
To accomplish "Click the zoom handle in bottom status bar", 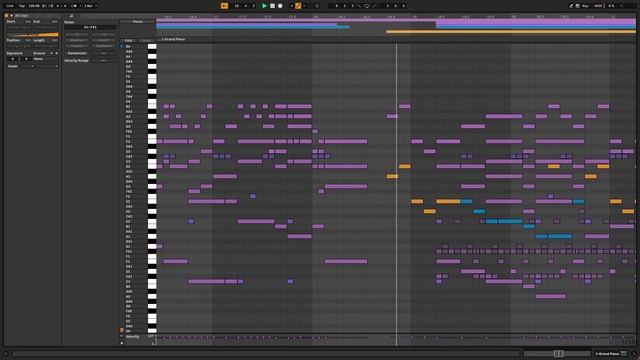I will (x=558, y=353).
